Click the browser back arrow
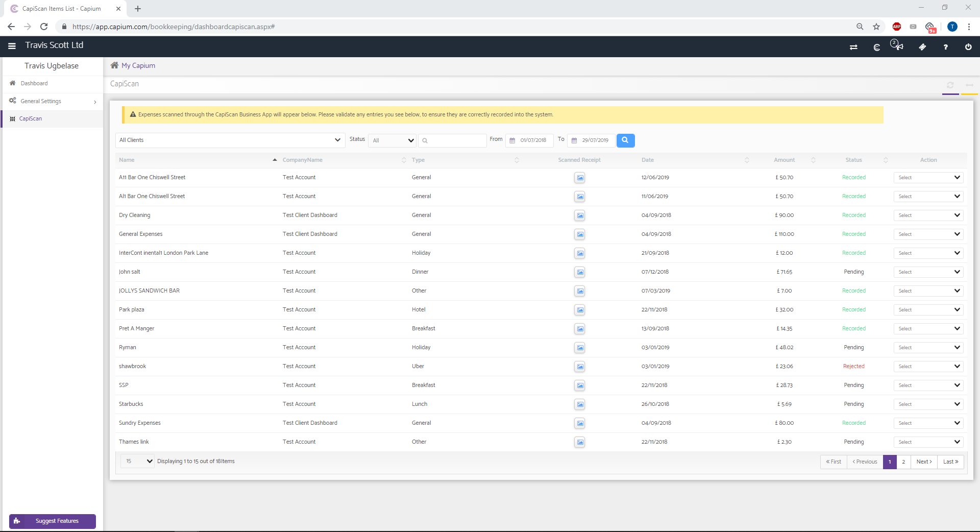980x532 pixels. (x=11, y=27)
